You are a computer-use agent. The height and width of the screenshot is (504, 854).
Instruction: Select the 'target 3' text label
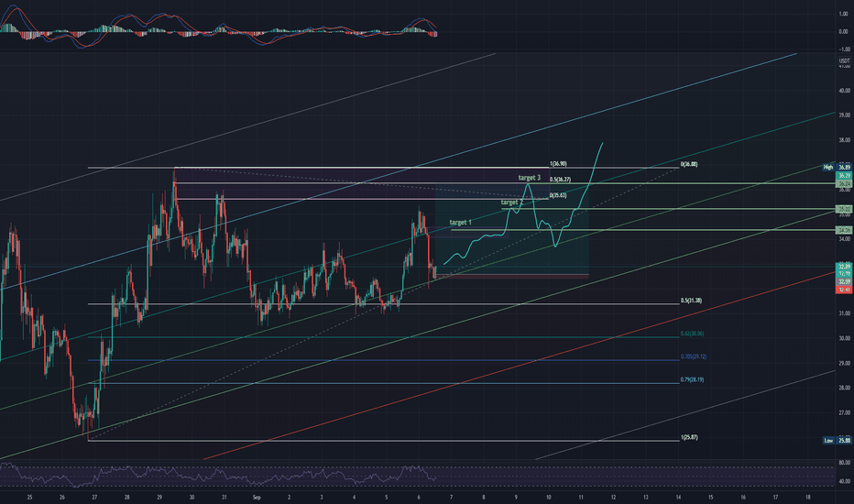click(530, 178)
